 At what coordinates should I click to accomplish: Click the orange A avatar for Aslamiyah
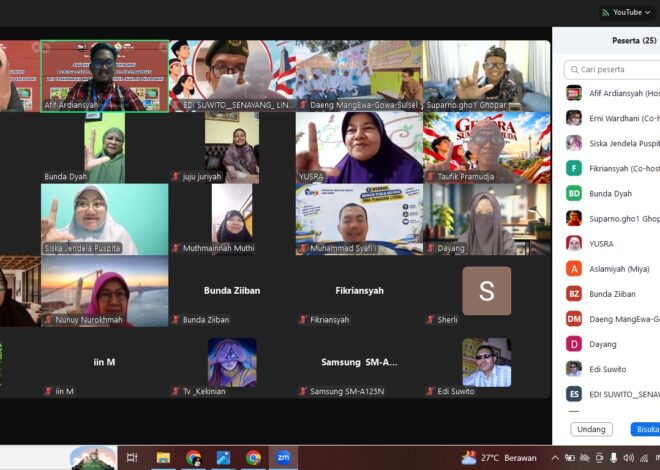[574, 268]
